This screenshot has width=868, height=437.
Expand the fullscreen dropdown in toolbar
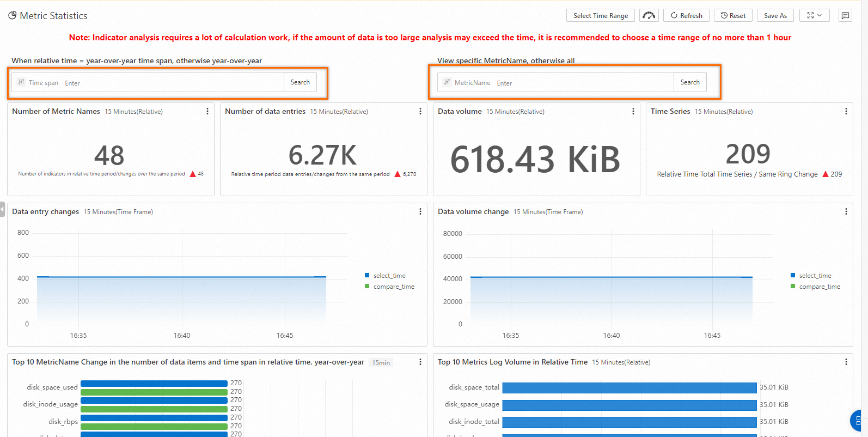(x=815, y=15)
